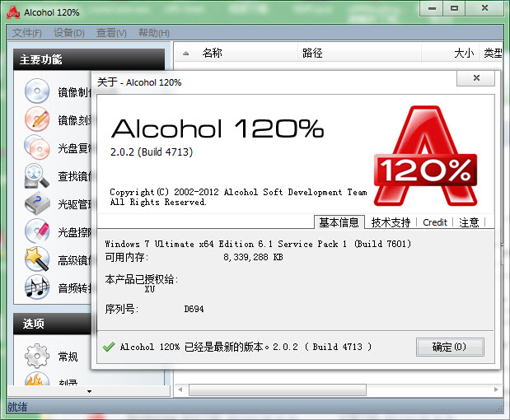Collapse the 选项 panel header

(x=52, y=324)
